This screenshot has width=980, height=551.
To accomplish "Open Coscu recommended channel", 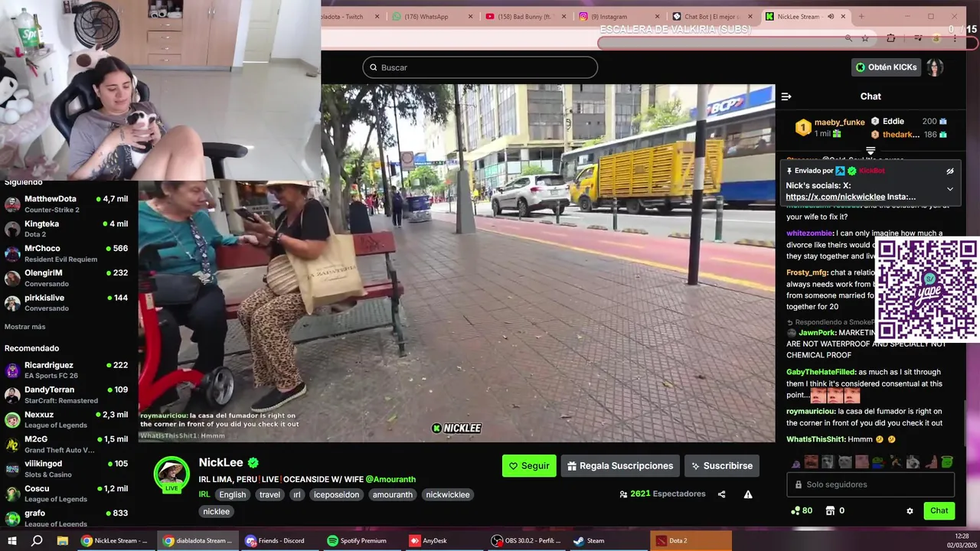I will pos(69,494).
